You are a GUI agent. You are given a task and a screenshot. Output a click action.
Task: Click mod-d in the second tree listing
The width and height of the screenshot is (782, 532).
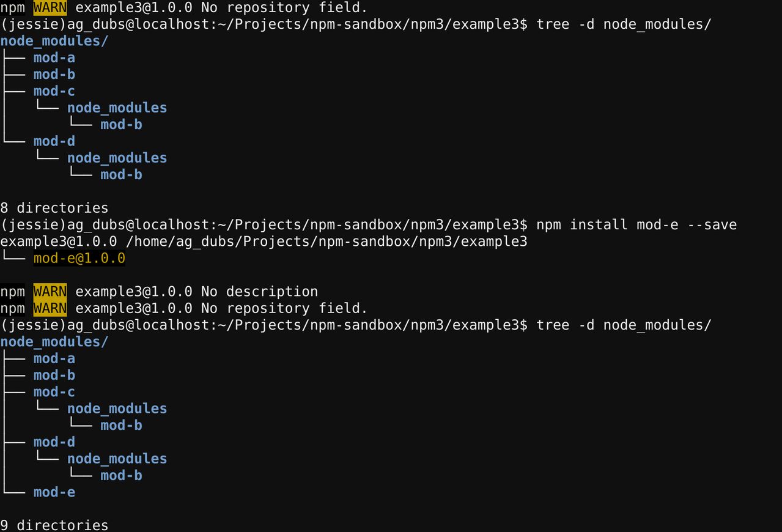[x=54, y=441]
